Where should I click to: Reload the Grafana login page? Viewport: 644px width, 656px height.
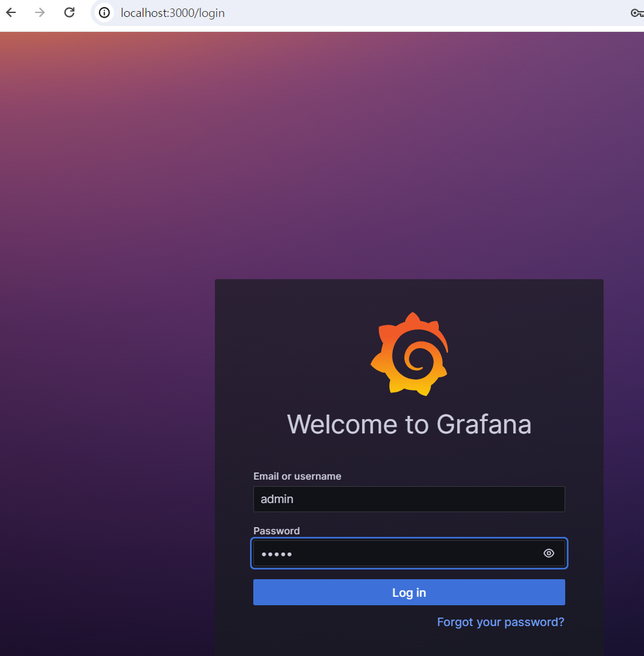69,12
